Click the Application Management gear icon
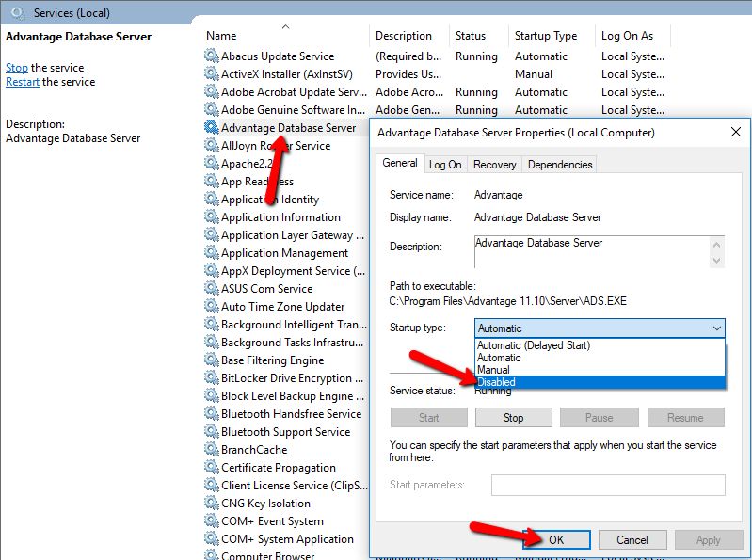This screenshot has width=752, height=560. [x=211, y=252]
